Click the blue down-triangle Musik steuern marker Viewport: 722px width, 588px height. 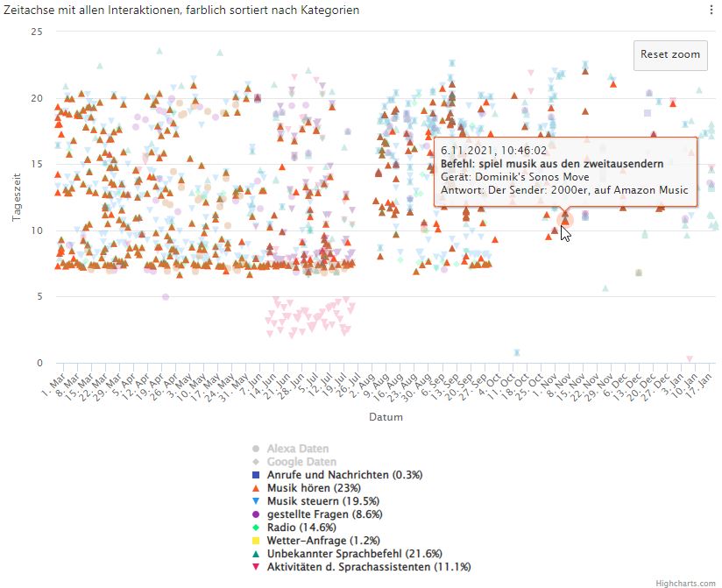click(256, 501)
